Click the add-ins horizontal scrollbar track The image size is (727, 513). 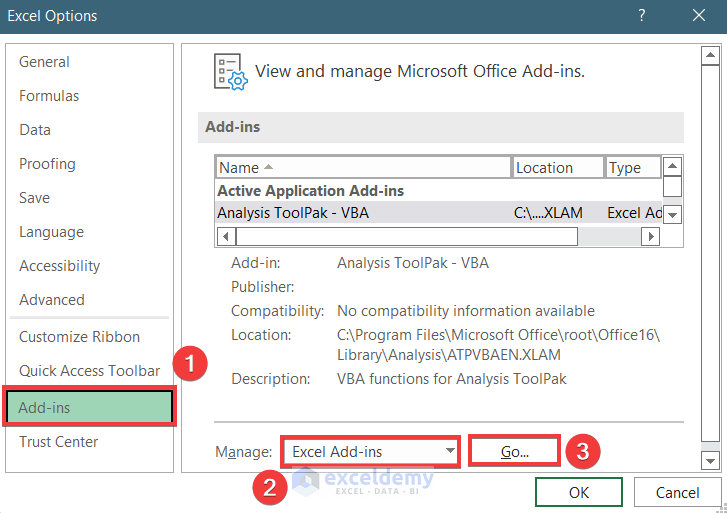pyautogui.click(x=610, y=237)
